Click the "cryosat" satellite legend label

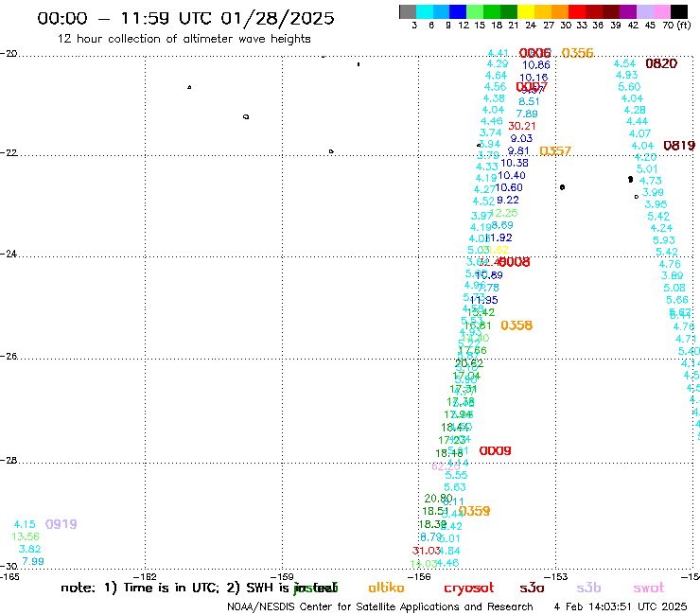469,589
